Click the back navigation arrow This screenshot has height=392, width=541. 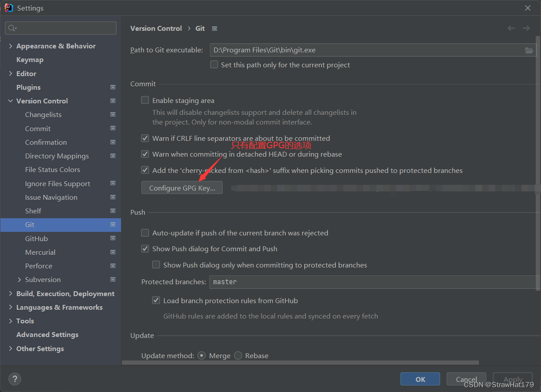pos(511,28)
